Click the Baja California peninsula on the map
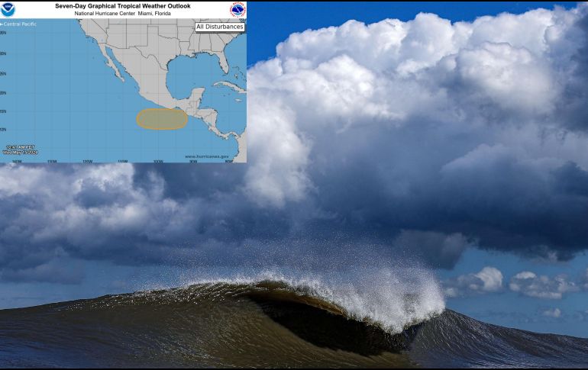Image resolution: width=588 pixels, height=370 pixels. click(112, 65)
